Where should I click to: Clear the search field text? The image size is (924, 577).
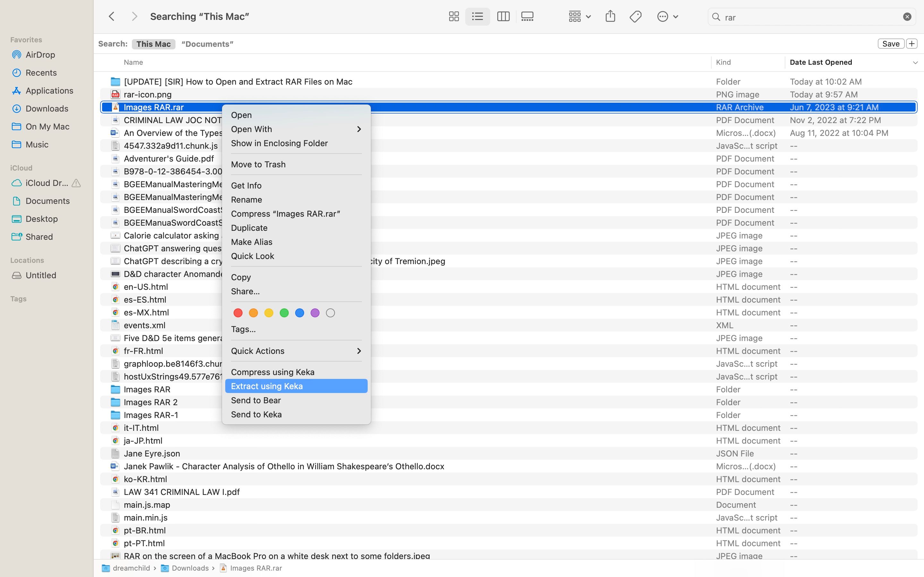point(907,17)
